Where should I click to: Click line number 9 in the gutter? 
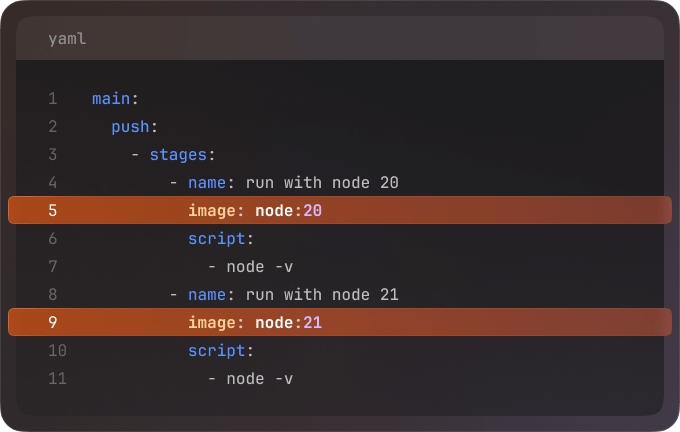pyautogui.click(x=52, y=323)
